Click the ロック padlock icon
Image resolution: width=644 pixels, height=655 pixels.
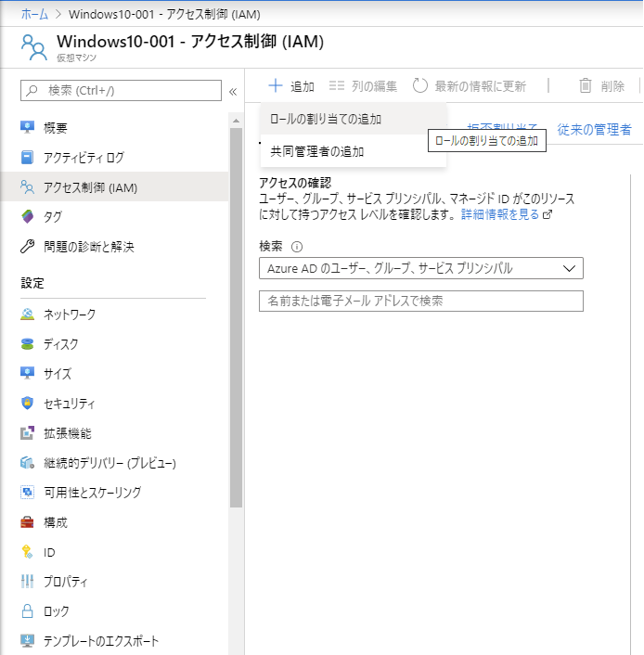(x=27, y=610)
